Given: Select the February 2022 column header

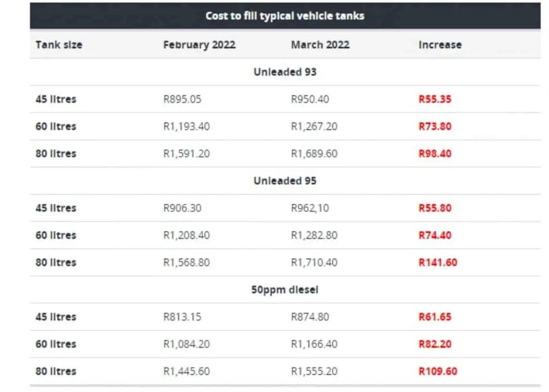Looking at the screenshot, I should pyautogui.click(x=199, y=45).
